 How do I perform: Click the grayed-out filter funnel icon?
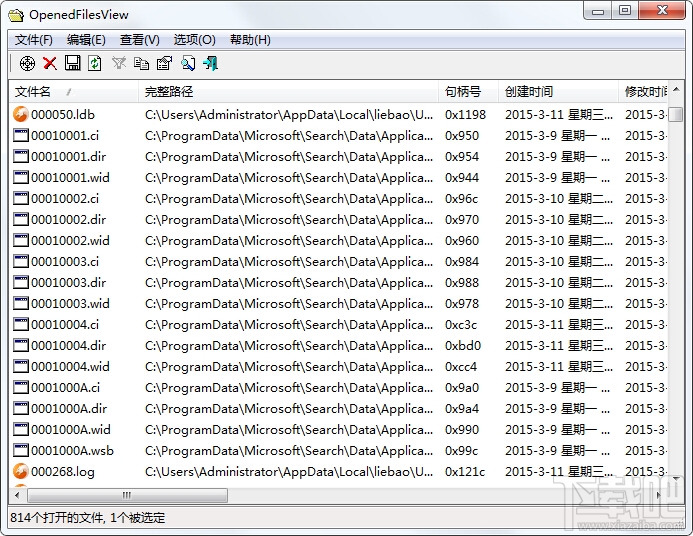tap(119, 63)
